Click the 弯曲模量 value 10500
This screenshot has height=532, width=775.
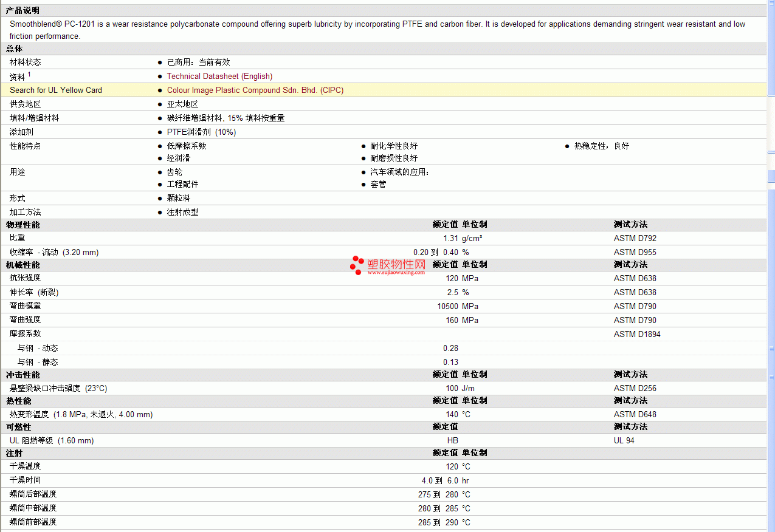pyautogui.click(x=448, y=306)
